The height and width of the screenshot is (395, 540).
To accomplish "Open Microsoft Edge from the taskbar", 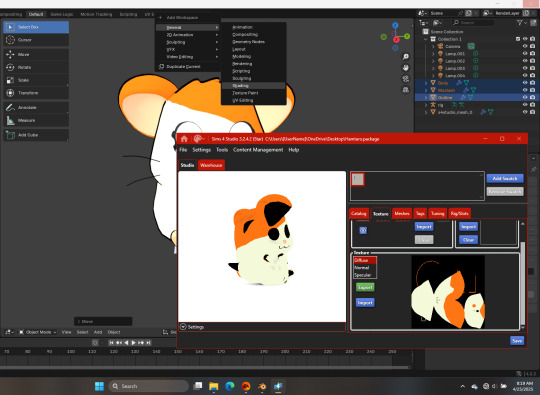I will click(x=230, y=386).
